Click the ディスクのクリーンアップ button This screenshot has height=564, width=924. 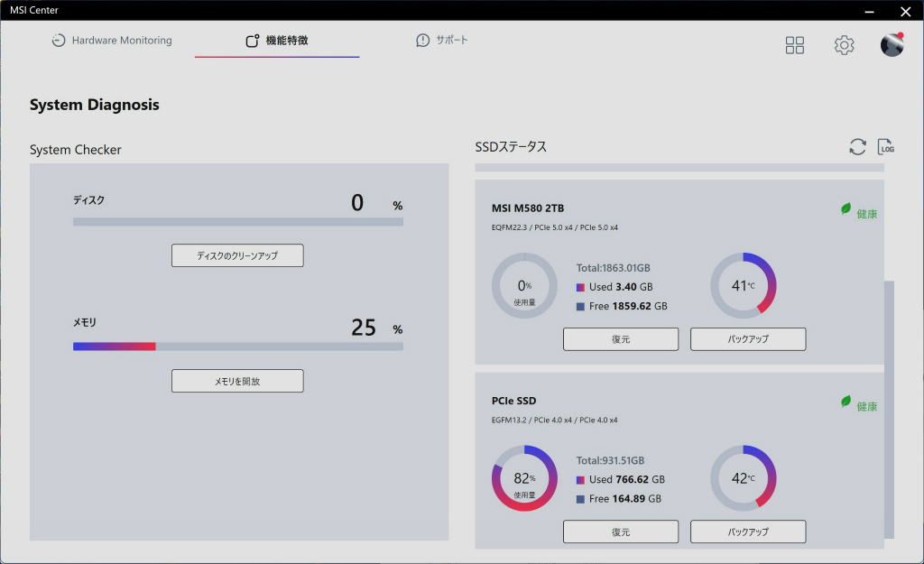pyautogui.click(x=237, y=255)
